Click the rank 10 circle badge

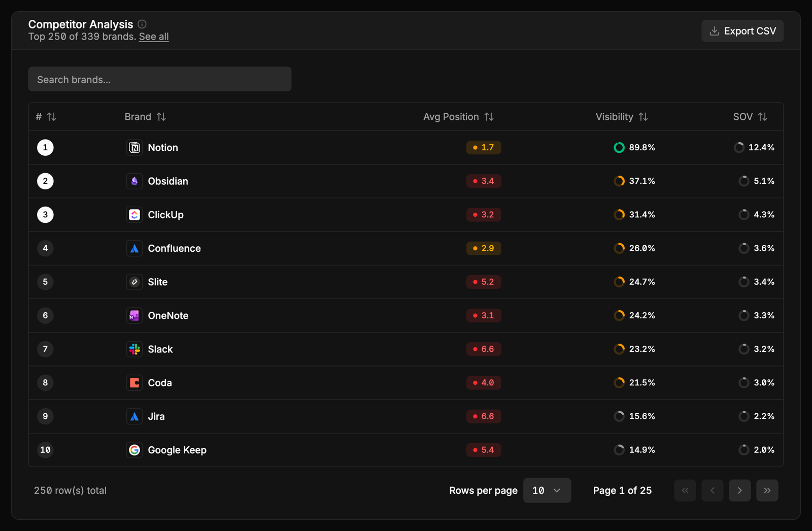pos(45,450)
